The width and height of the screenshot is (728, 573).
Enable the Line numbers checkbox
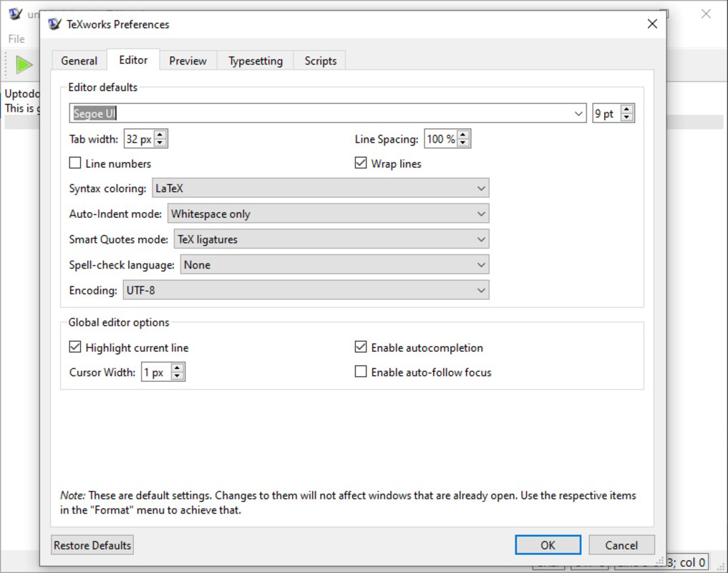click(74, 163)
